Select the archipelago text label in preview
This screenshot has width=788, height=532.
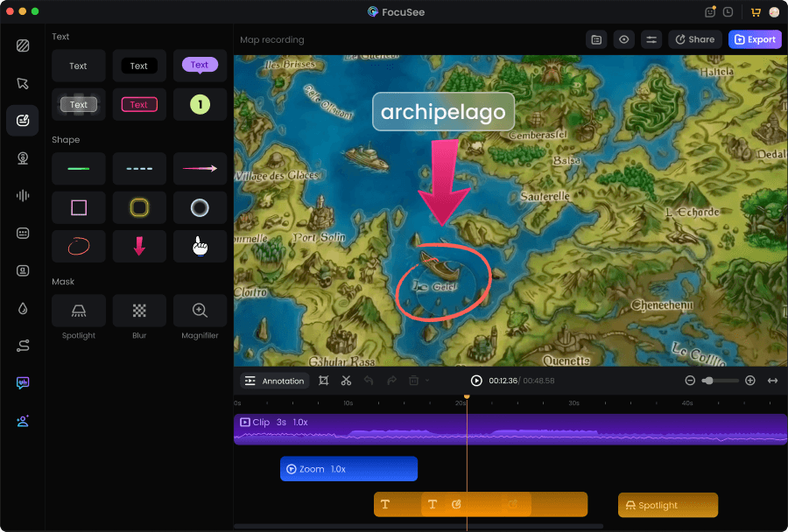443,111
